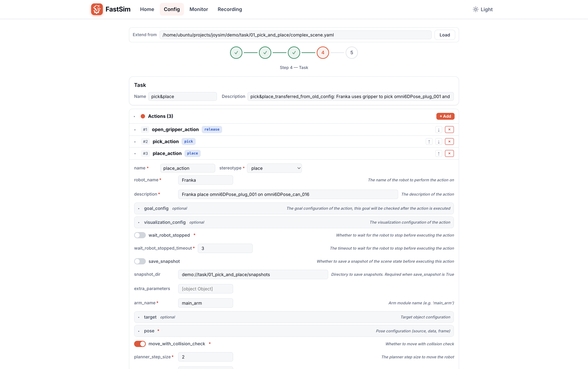The height and width of the screenshot is (369, 588).
Task: Switch to the Monitor tab
Action: (199, 9)
